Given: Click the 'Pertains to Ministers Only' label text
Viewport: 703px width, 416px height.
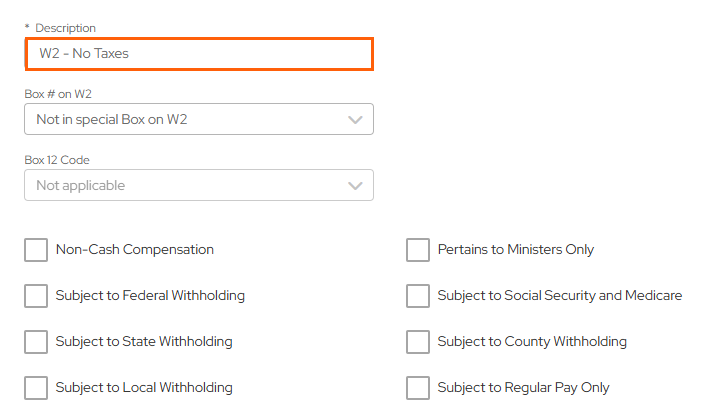Looking at the screenshot, I should click(x=516, y=250).
